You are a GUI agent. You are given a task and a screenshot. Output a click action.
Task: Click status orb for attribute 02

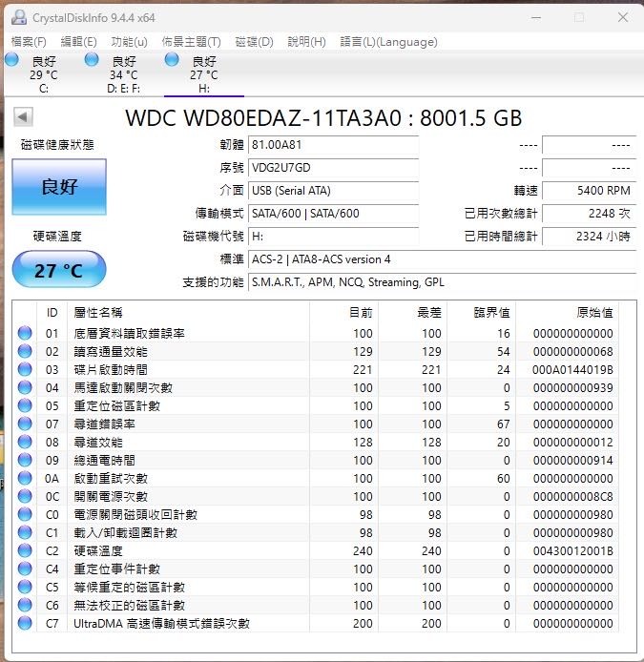25,351
